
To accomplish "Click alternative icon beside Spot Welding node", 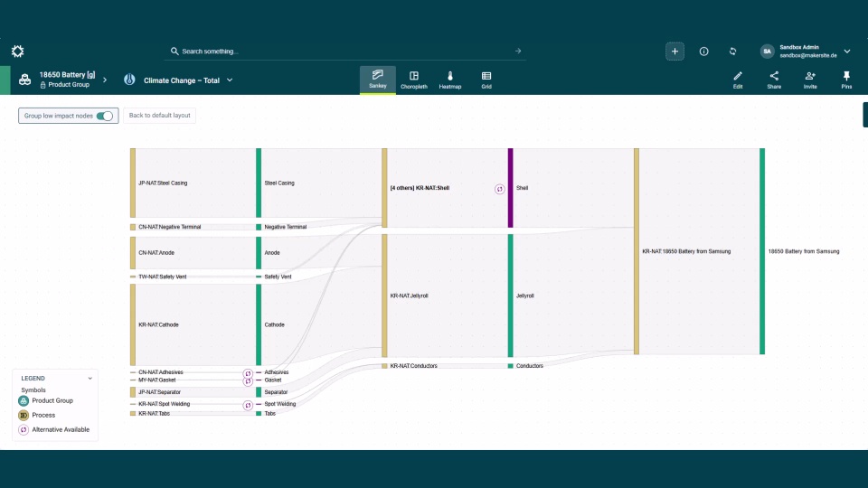I will click(x=248, y=405).
